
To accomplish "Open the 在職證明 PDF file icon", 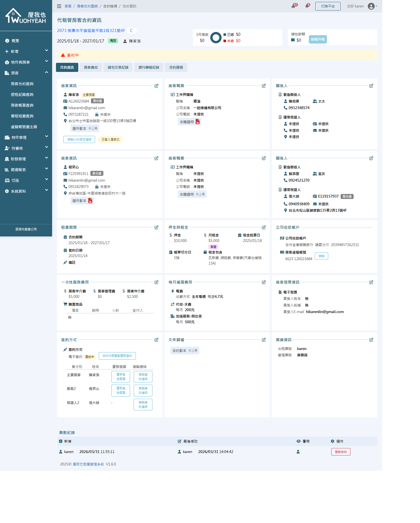I will click(x=198, y=122).
